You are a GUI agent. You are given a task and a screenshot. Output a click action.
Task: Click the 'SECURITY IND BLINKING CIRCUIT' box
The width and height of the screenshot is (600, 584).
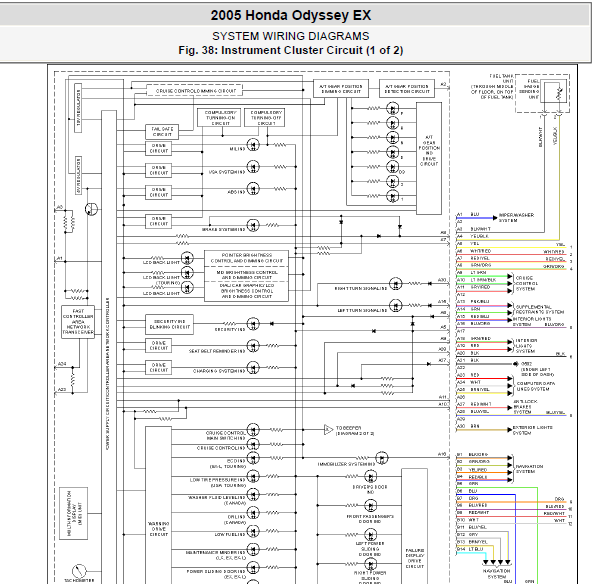click(x=170, y=324)
